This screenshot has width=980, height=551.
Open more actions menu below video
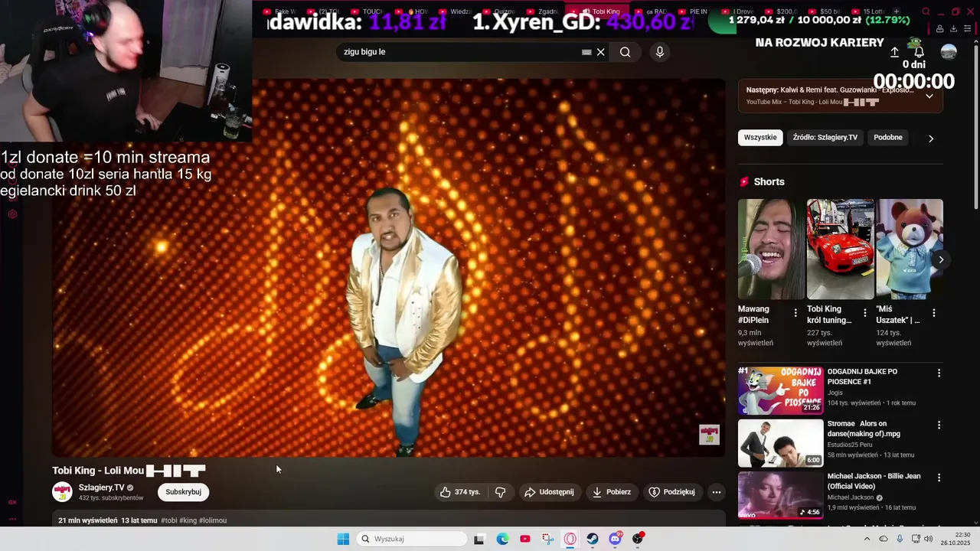tap(717, 492)
